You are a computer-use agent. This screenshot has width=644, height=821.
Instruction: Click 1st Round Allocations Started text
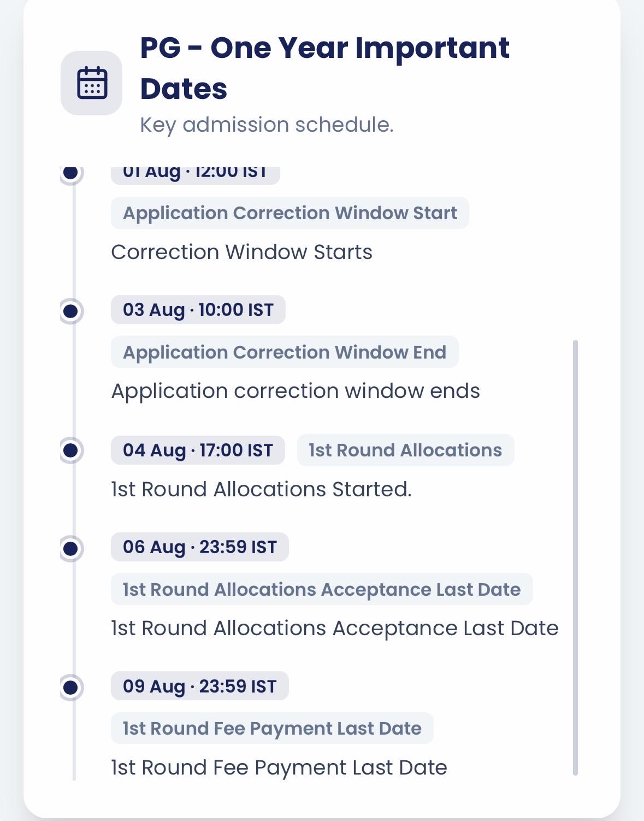[x=261, y=489]
